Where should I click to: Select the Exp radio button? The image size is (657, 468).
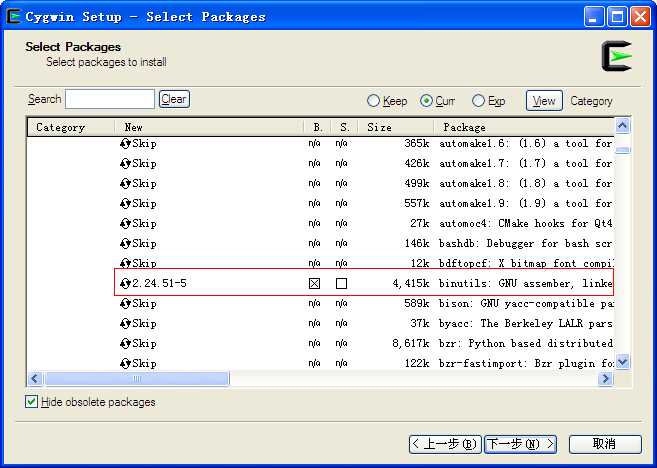pos(478,101)
